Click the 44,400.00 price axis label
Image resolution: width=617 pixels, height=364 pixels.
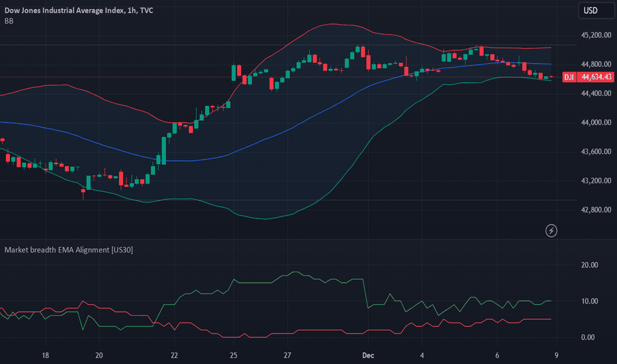pos(596,93)
